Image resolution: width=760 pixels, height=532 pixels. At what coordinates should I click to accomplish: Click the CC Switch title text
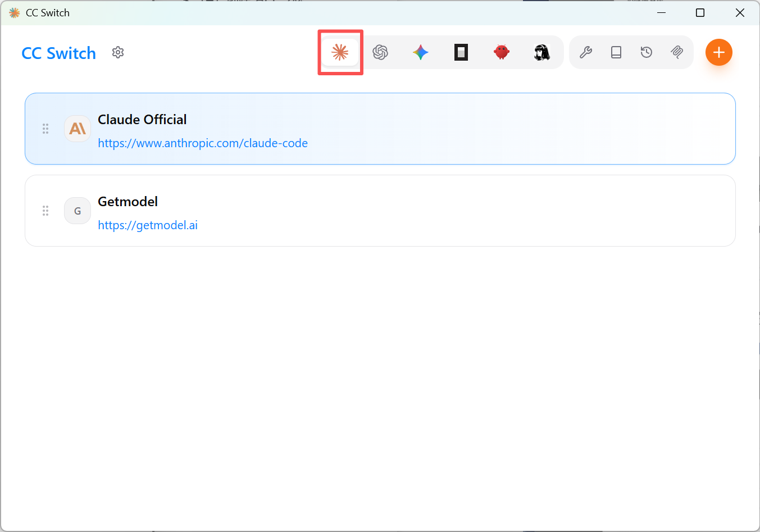[x=59, y=53]
